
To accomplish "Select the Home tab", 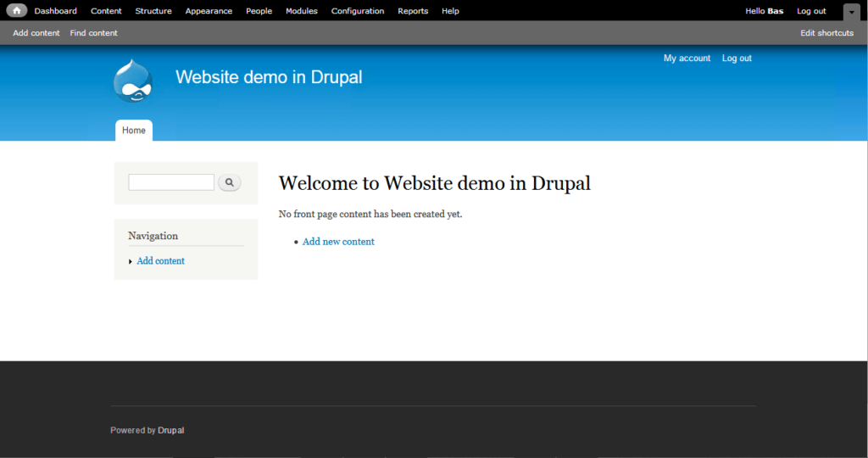I will tap(134, 131).
